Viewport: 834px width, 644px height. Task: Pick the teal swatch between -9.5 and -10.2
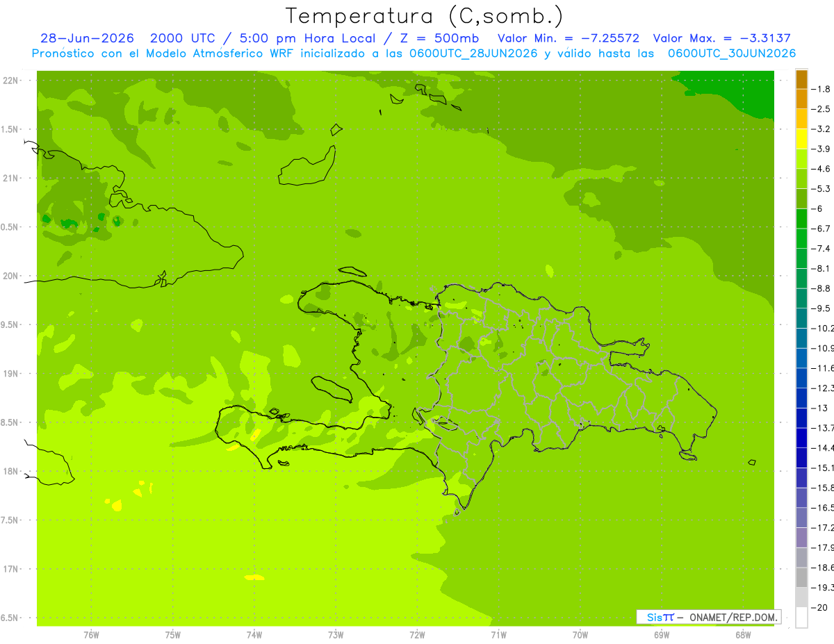click(801, 318)
